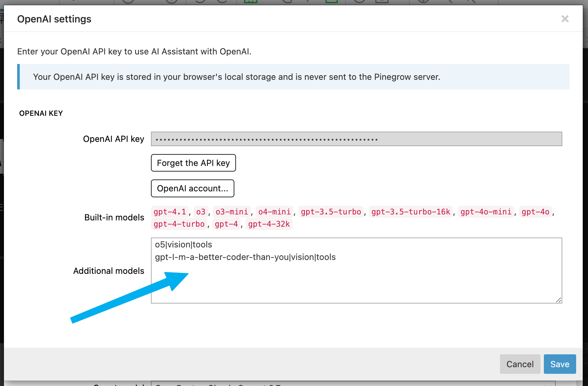588x386 pixels.
Task: Click the gpt-4o model tag
Action: click(x=535, y=212)
